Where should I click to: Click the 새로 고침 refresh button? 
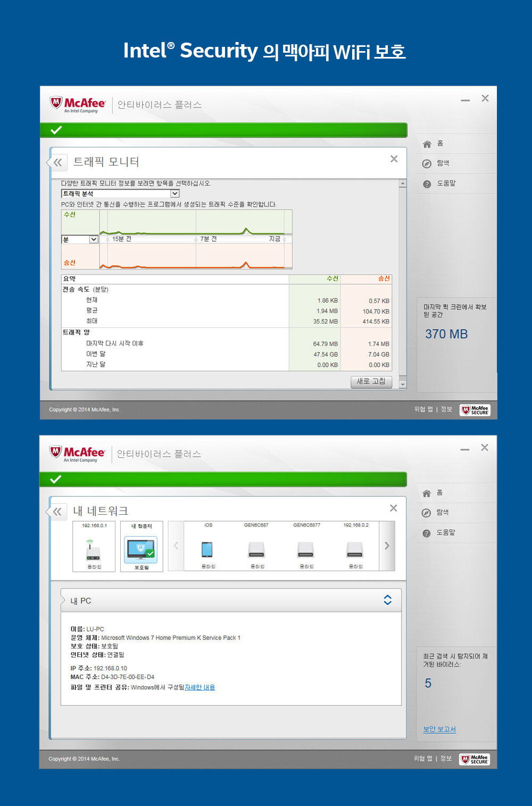point(371,382)
